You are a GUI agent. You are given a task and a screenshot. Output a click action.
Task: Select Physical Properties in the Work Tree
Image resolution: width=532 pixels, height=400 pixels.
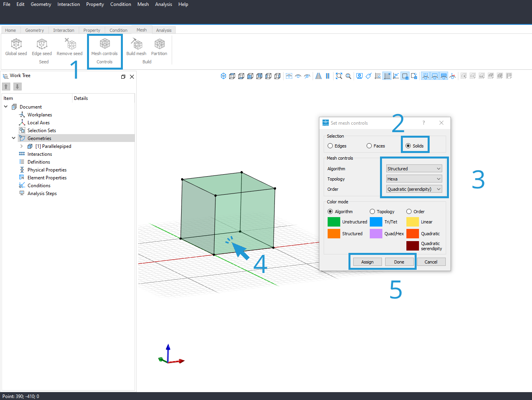coord(47,170)
